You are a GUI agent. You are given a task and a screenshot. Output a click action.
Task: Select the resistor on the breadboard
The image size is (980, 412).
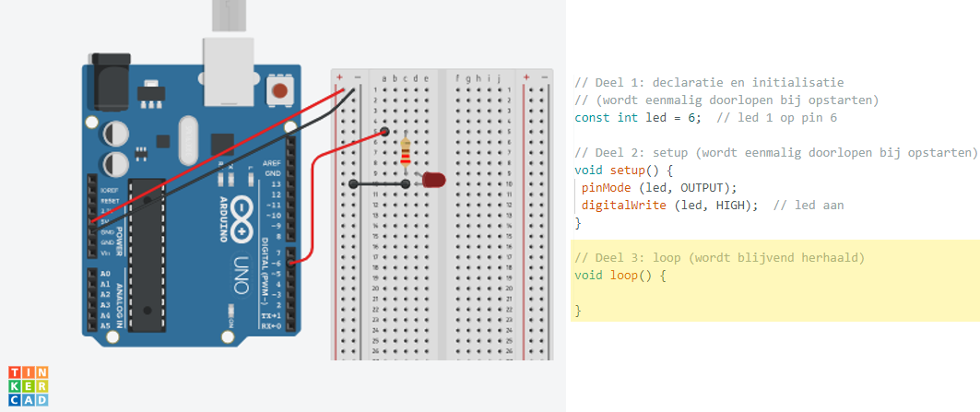click(x=406, y=153)
